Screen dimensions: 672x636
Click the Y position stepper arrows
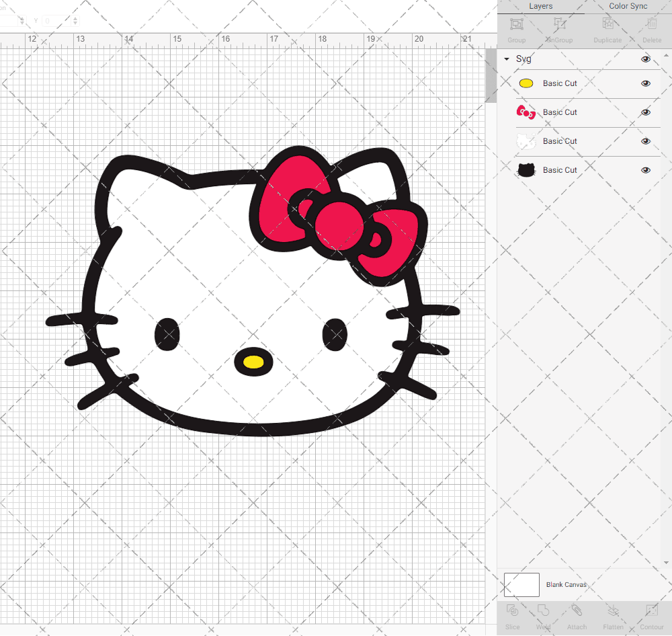pos(75,21)
